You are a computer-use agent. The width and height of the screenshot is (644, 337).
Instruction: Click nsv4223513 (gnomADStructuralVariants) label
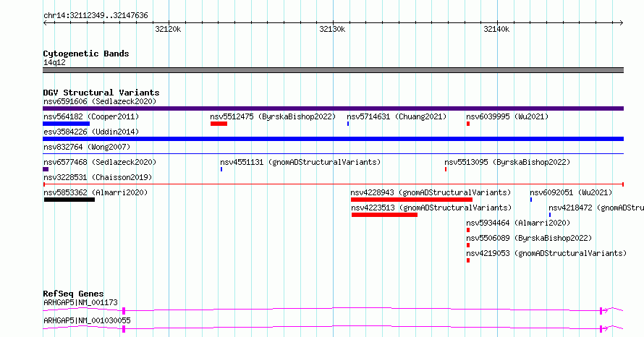pyautogui.click(x=431, y=208)
